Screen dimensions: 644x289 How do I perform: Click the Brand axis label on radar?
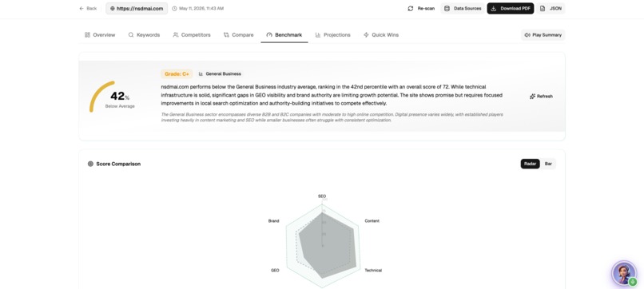(273, 221)
